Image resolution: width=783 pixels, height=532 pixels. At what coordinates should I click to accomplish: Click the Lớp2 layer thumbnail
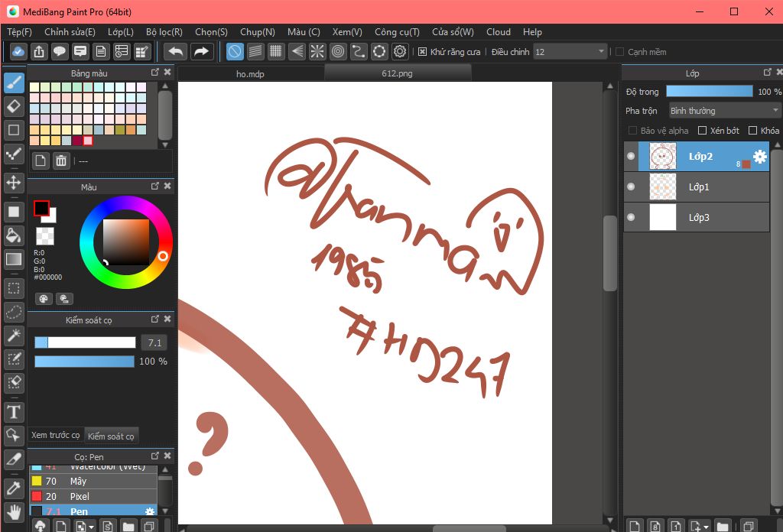(x=663, y=156)
